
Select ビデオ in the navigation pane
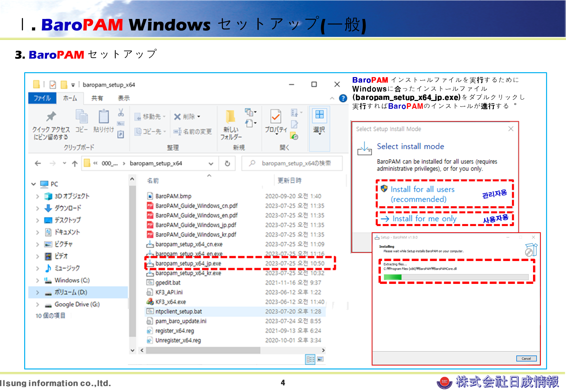click(x=56, y=256)
